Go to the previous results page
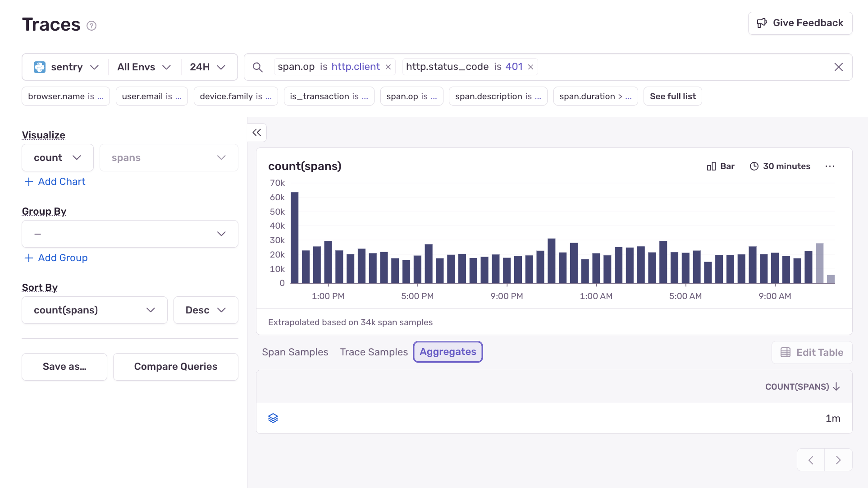Screen dimensions: 868x488 tap(811, 460)
